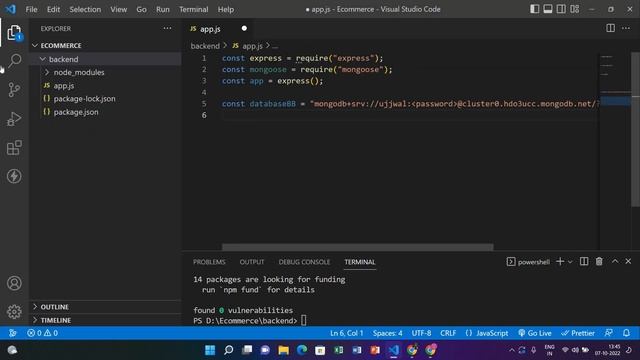Change encoding via UTF-8

pyautogui.click(x=421, y=333)
